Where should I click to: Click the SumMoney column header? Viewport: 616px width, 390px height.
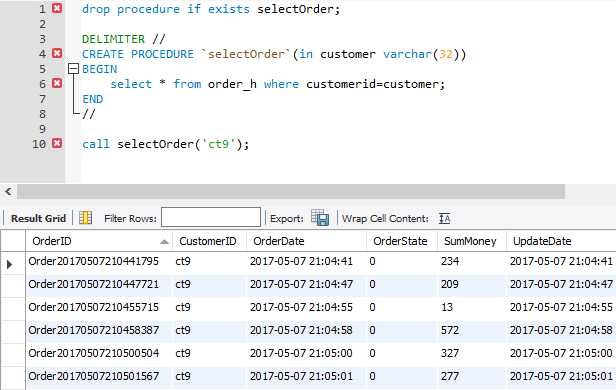[x=471, y=241]
